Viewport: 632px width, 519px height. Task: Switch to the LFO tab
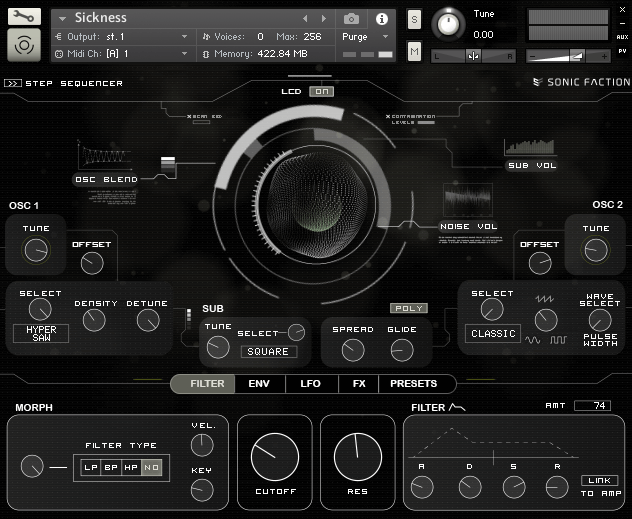point(310,384)
